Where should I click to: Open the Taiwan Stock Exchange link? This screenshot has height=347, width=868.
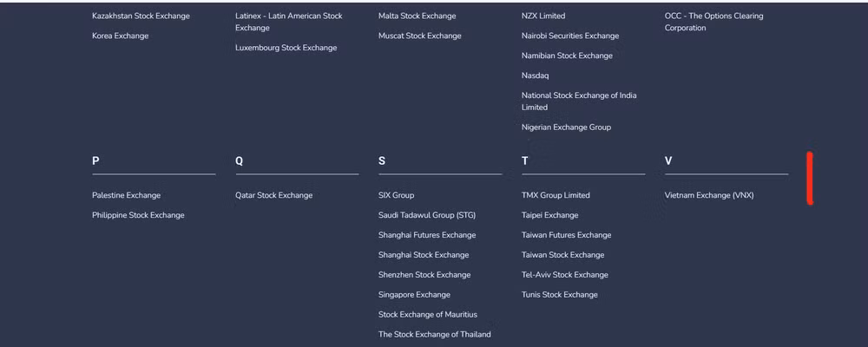point(563,255)
